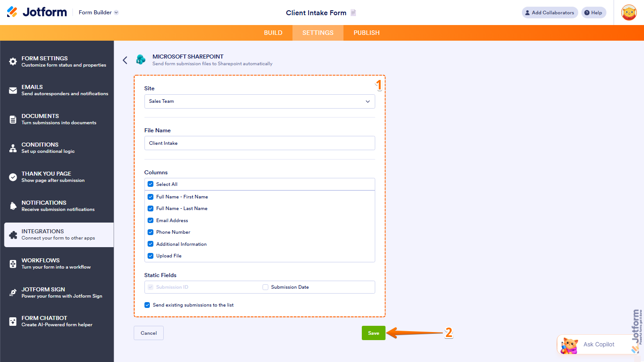Viewport: 644px width, 362px height.
Task: Click the Workflows icon in the sidebar
Action: click(x=13, y=264)
